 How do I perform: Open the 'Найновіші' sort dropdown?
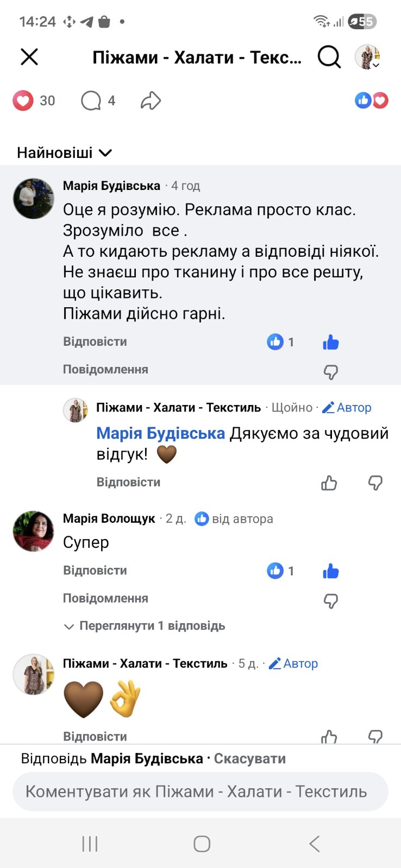(x=64, y=153)
